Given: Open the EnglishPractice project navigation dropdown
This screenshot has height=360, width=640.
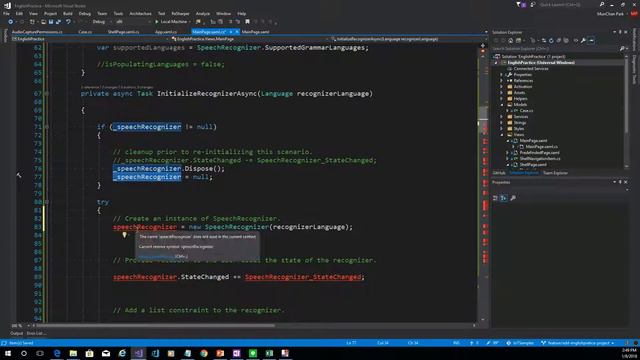Looking at the screenshot, I should click(x=90, y=39).
